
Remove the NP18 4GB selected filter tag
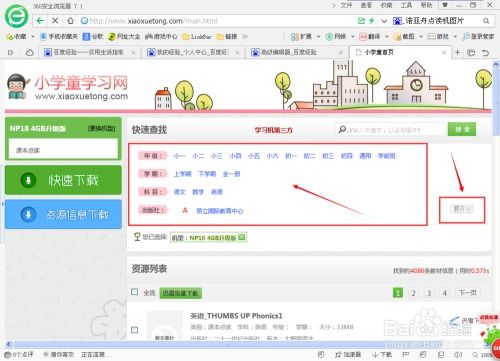[x=242, y=237]
